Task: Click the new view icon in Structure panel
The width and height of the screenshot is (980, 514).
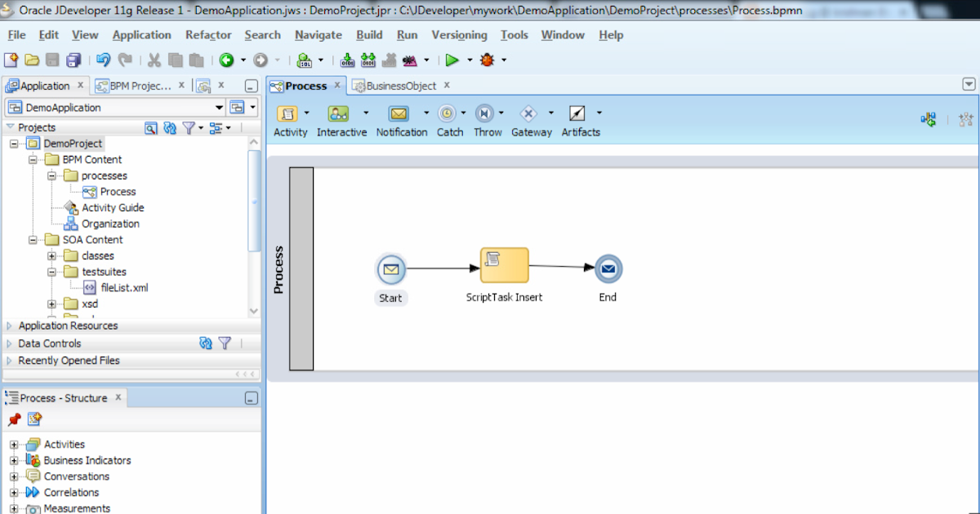Action: 34,419
